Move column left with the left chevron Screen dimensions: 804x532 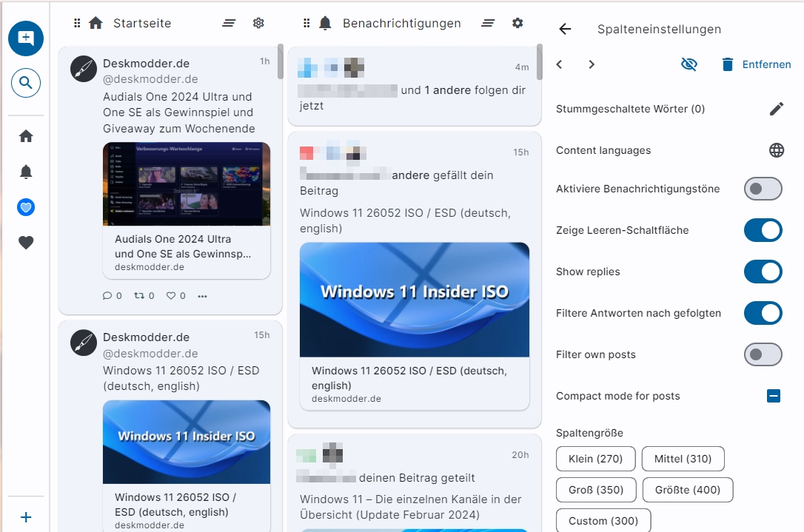[560, 64]
